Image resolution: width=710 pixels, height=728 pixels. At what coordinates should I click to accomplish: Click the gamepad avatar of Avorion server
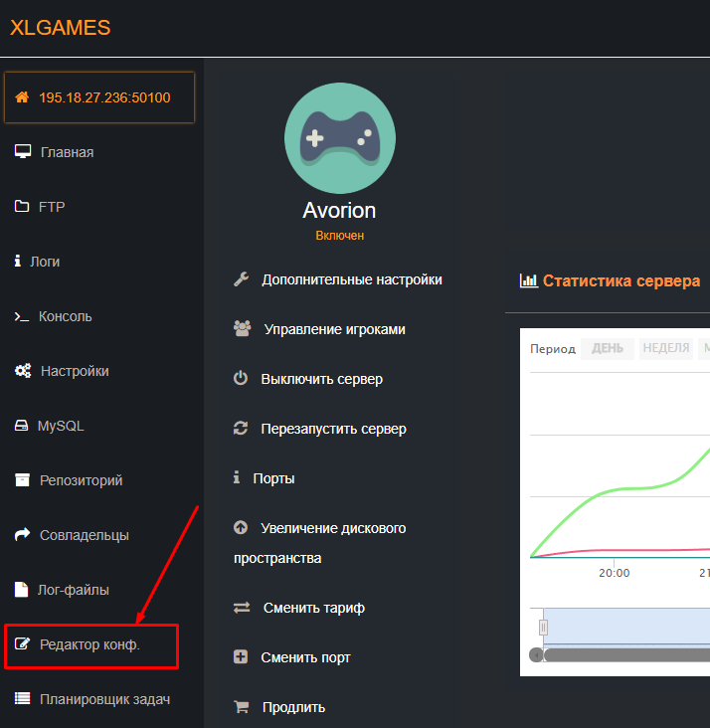click(x=339, y=137)
